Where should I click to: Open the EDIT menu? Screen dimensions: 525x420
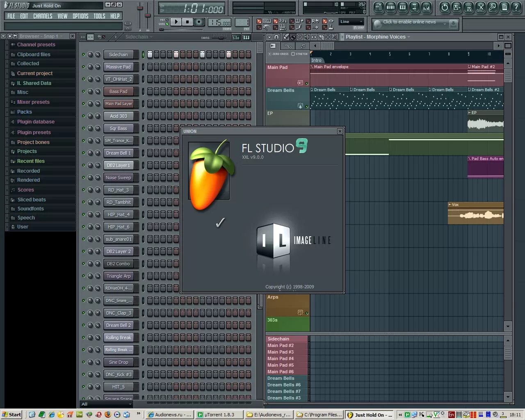24,16
